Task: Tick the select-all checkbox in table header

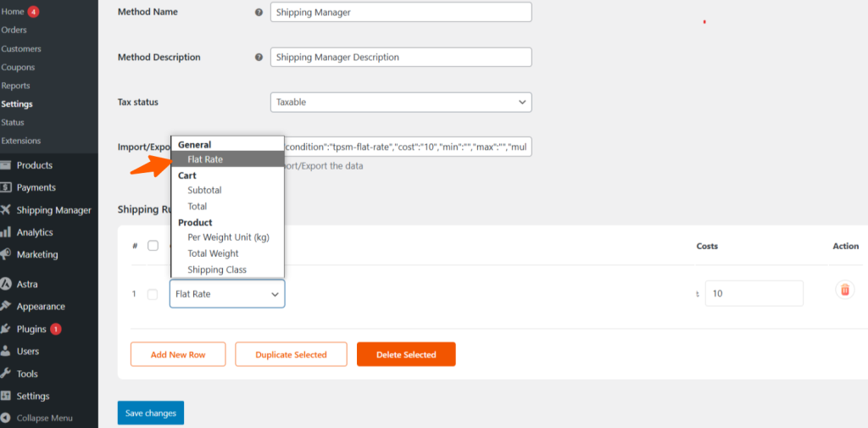Action: [153, 246]
